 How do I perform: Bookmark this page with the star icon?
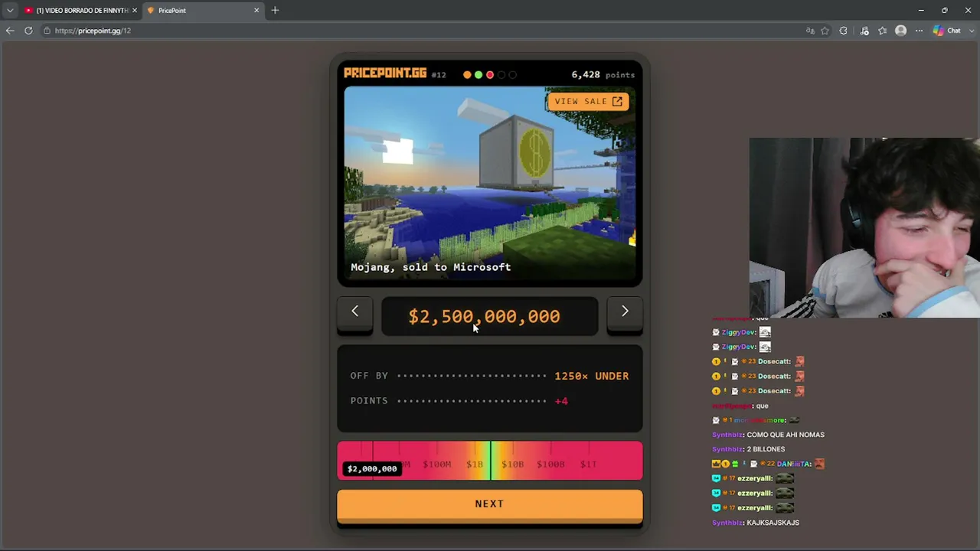click(825, 31)
